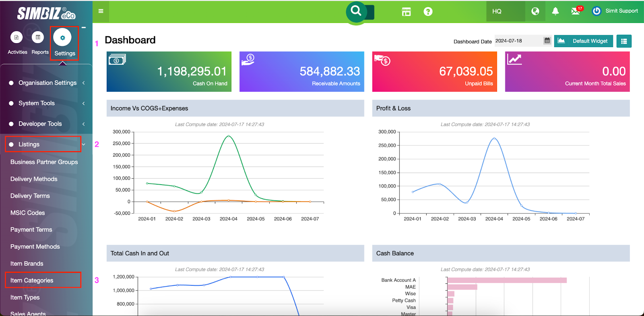644x316 pixels.
Task: Click the Bank Account A bar
Action: pyautogui.click(x=507, y=280)
